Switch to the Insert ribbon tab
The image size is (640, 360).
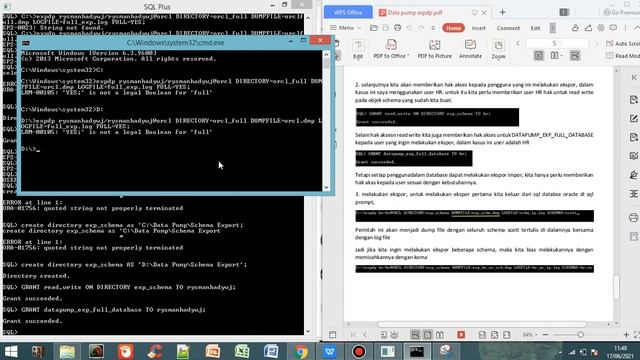point(478,28)
